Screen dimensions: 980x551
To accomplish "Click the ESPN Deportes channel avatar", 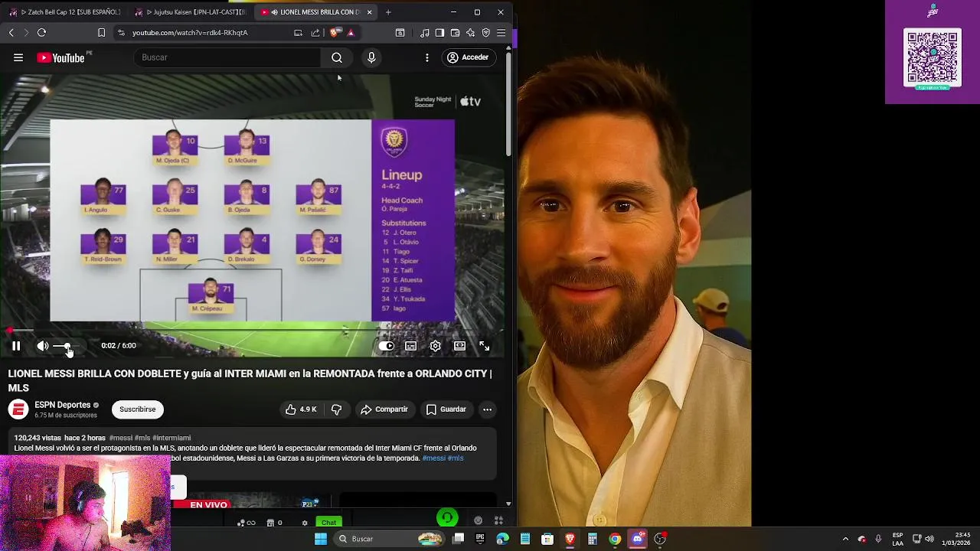I will click(x=18, y=409).
